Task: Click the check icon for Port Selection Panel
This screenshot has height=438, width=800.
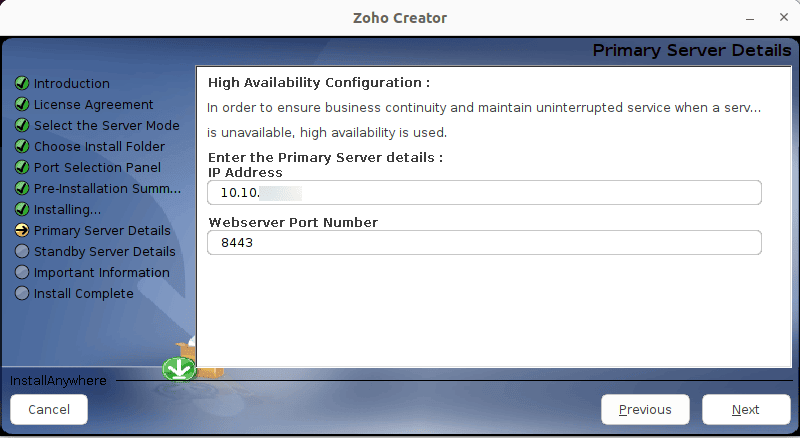Action: tap(22, 167)
